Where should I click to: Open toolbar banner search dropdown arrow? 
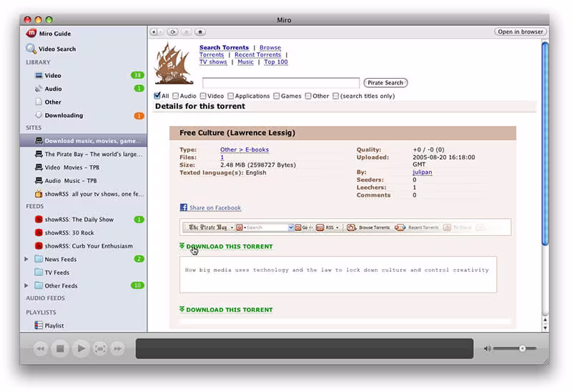290,227
